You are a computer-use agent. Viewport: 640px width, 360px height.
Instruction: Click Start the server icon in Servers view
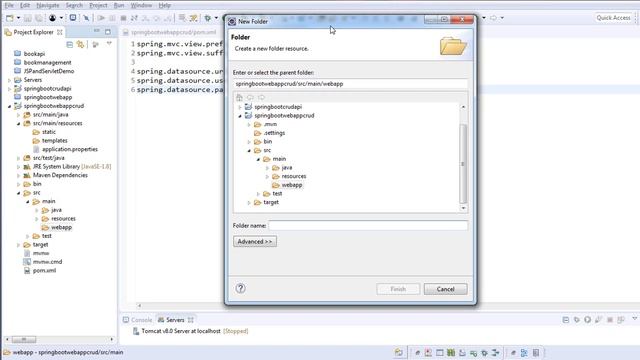coord(587,320)
